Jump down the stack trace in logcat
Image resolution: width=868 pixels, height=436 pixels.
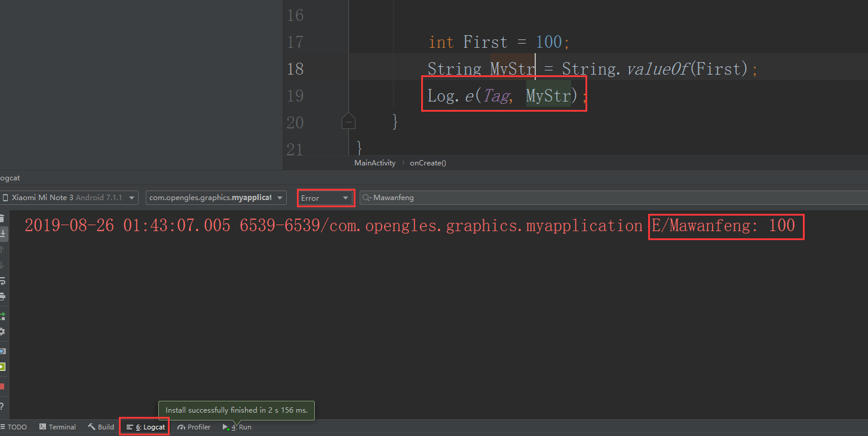tap(5, 265)
